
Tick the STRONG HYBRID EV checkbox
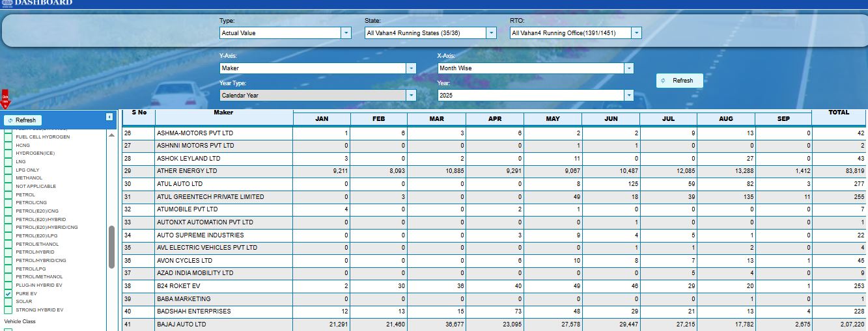coord(8,310)
